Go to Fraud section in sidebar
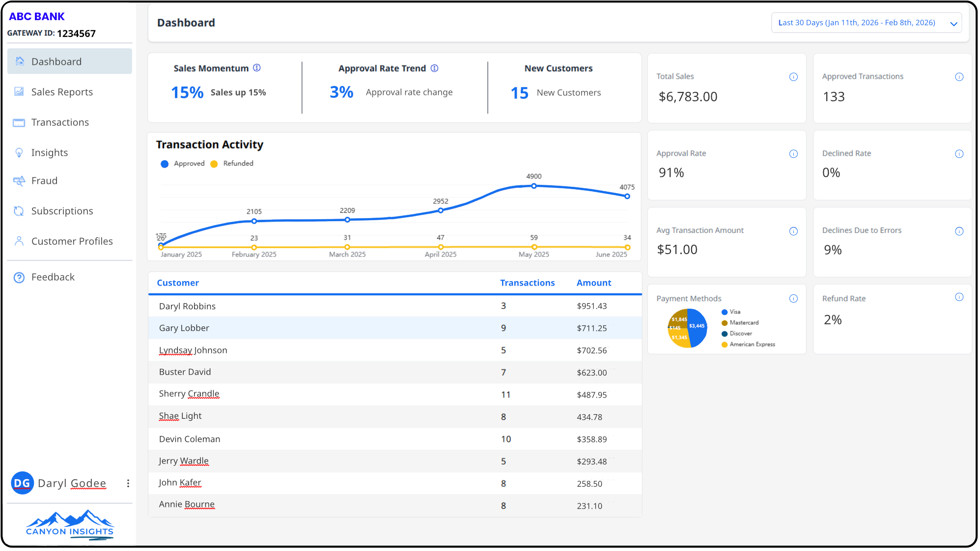This screenshot has width=980, height=551. coord(44,180)
